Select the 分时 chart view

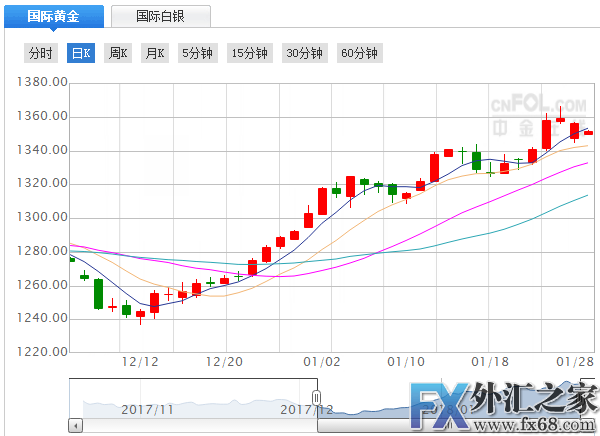(x=41, y=53)
